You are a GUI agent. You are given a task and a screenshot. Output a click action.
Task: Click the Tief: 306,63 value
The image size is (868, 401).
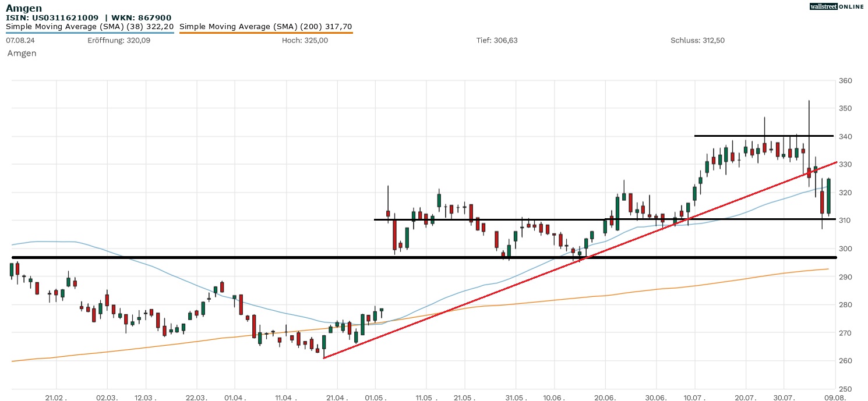pos(497,40)
